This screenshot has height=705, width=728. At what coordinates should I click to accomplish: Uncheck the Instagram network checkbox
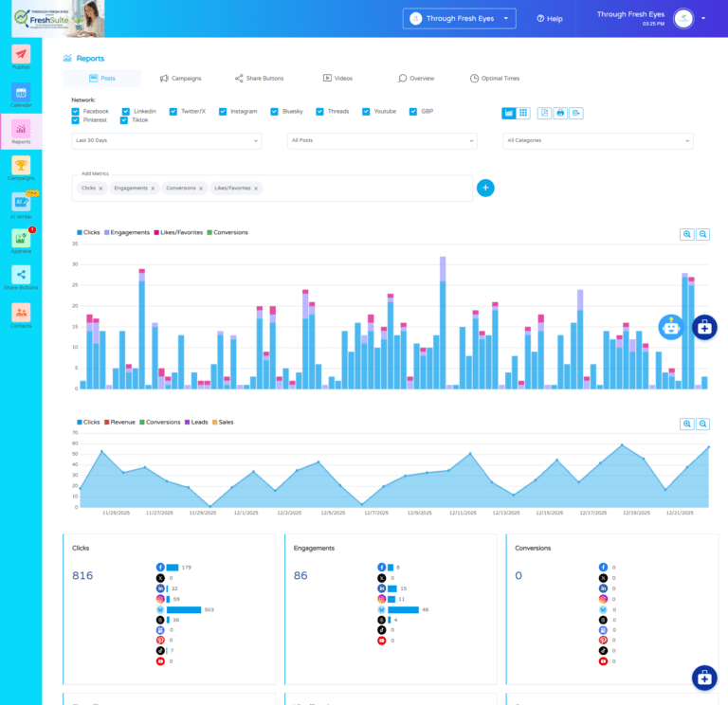[x=223, y=112]
